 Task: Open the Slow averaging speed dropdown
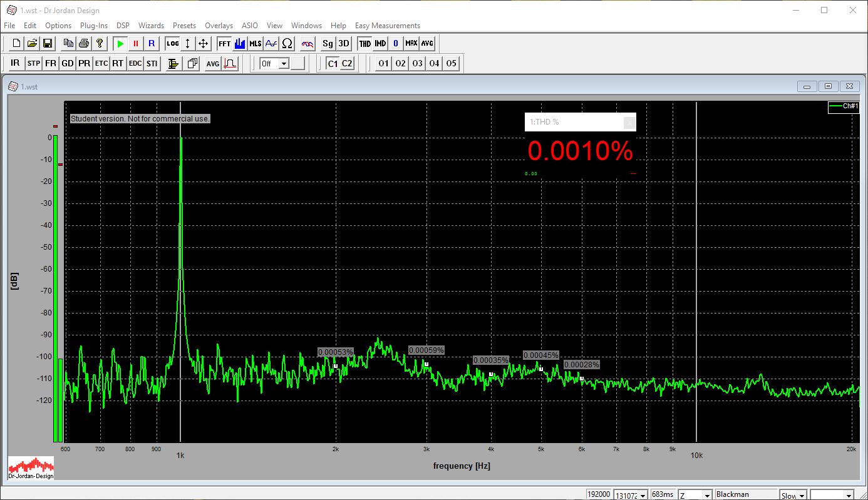pyautogui.click(x=802, y=495)
